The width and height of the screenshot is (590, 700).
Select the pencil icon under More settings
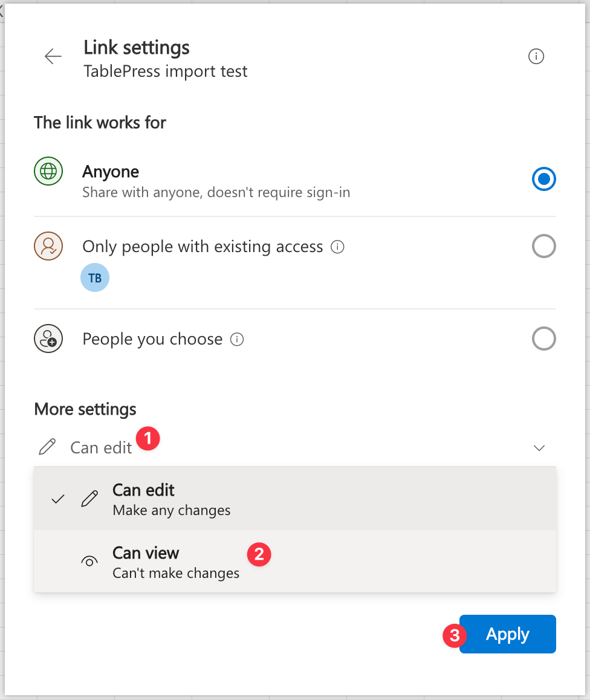[47, 446]
